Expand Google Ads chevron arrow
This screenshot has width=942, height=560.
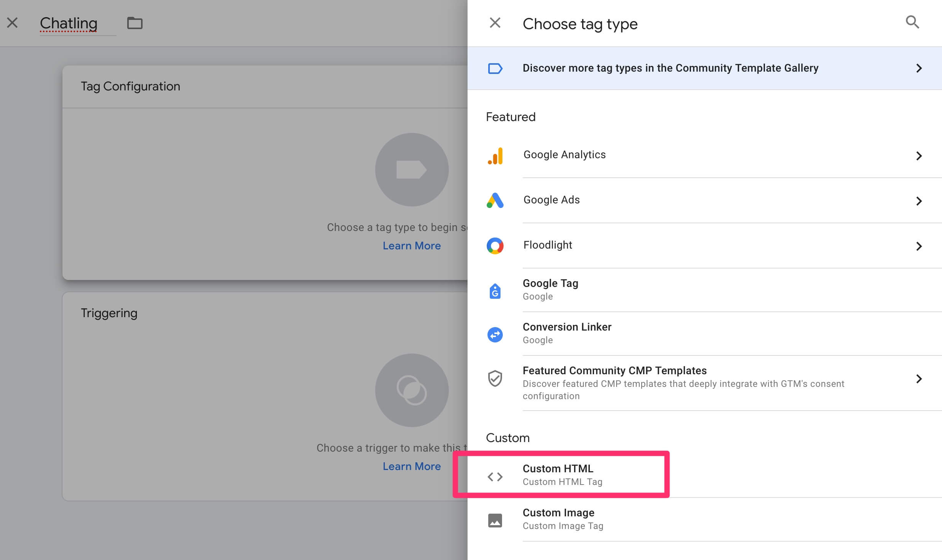(919, 201)
